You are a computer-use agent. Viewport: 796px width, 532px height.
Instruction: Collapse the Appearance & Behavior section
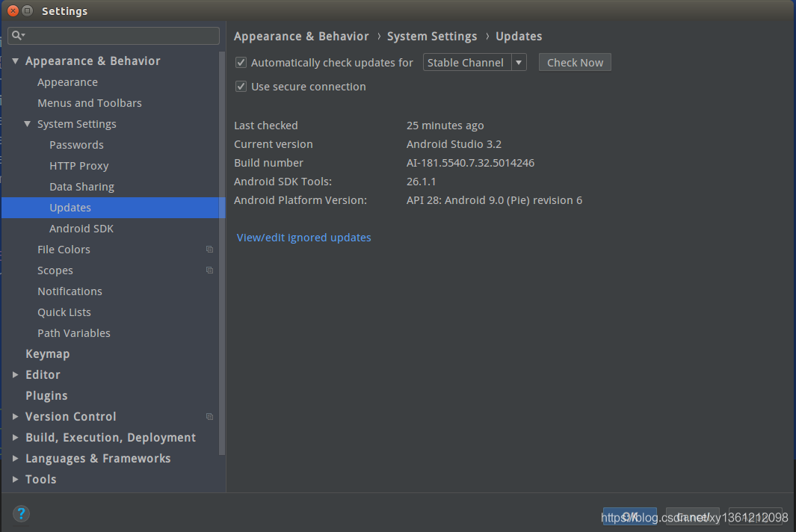15,61
